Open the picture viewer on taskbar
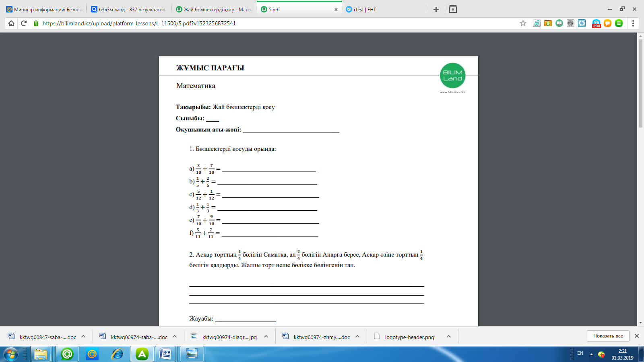This screenshot has width=644, height=362. 192,354
